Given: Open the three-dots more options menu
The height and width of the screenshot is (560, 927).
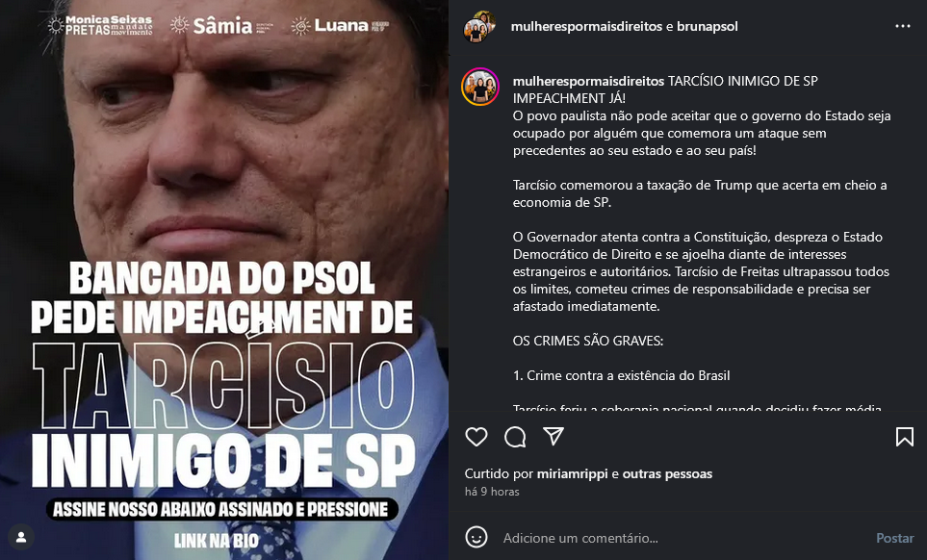Looking at the screenshot, I should [x=902, y=26].
